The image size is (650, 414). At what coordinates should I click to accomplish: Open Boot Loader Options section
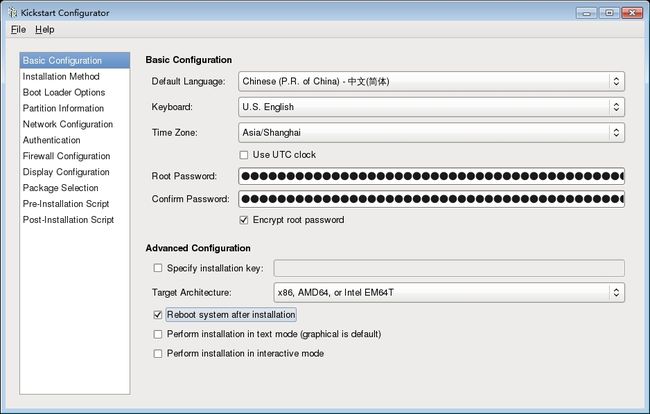pyautogui.click(x=75, y=92)
